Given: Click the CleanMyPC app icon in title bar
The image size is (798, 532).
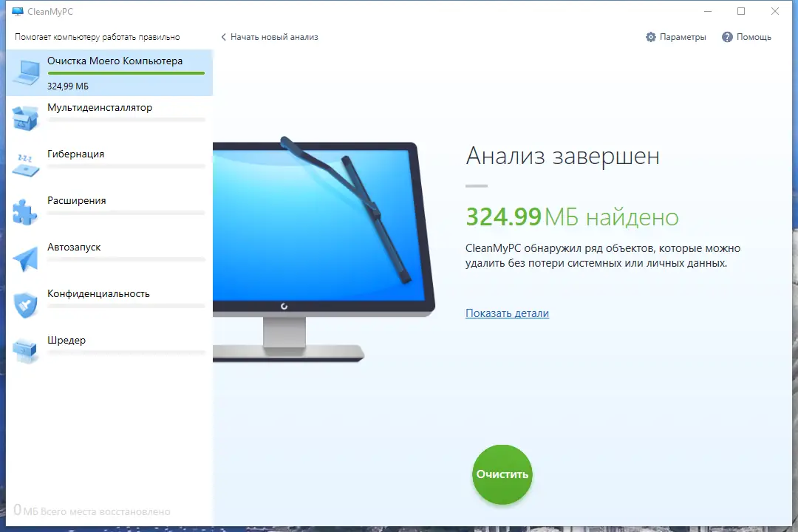Looking at the screenshot, I should click(18, 11).
